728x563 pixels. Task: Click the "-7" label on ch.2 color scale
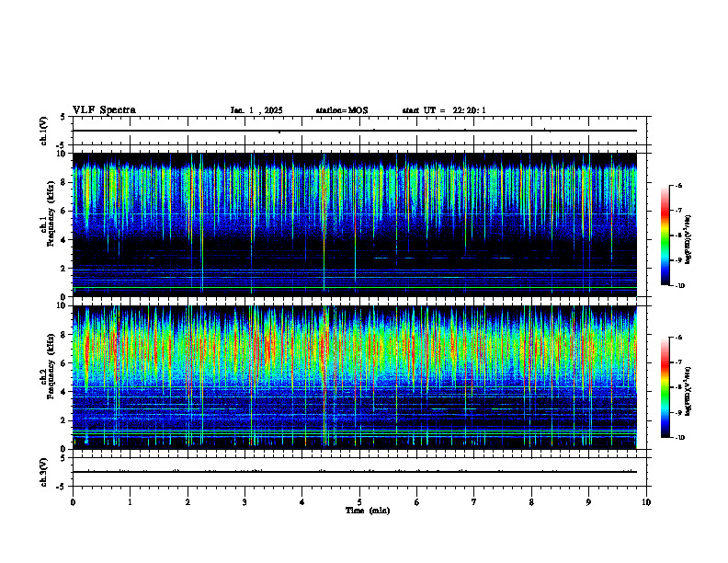(x=678, y=362)
